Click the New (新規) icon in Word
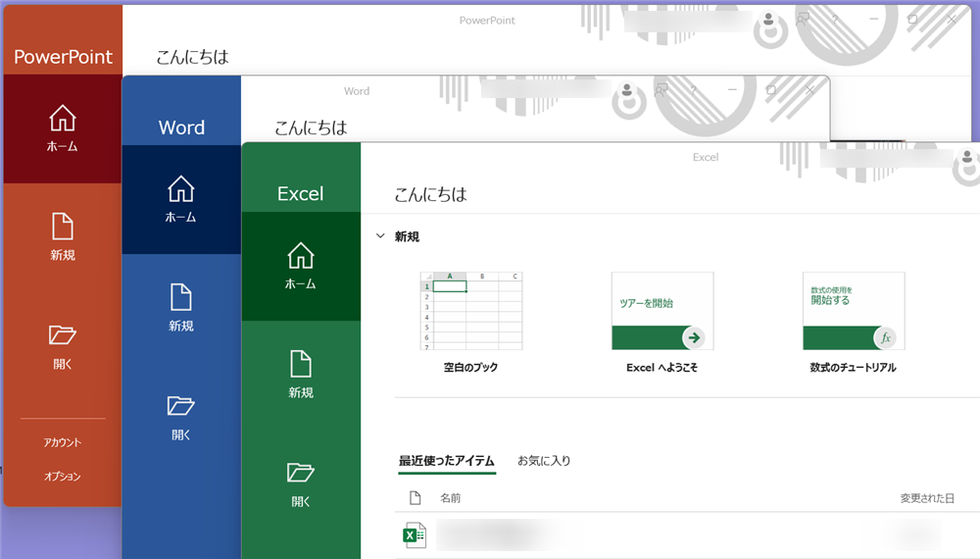Viewport: 980px width, 559px height. tap(181, 297)
